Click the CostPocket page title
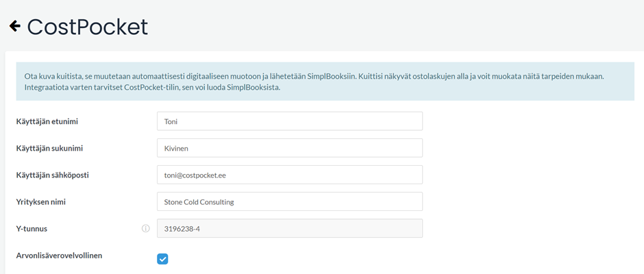The height and width of the screenshot is (274, 644). (x=88, y=27)
